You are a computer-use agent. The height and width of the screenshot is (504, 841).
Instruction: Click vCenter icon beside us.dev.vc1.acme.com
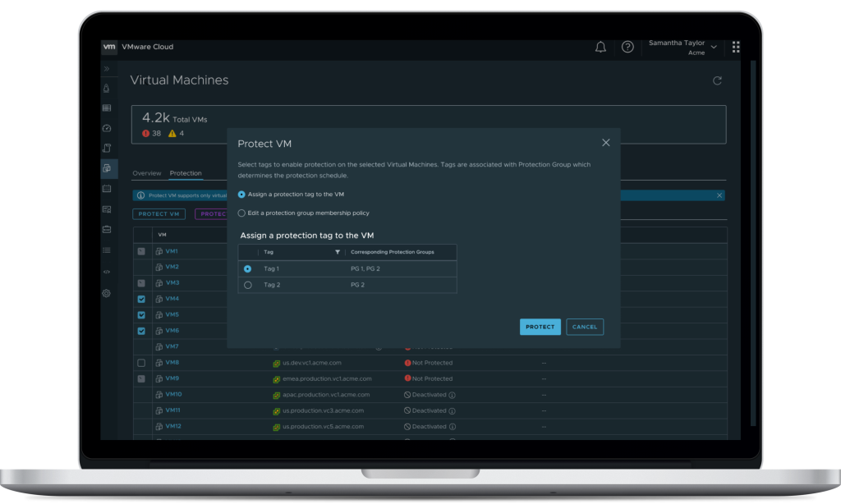[276, 364]
